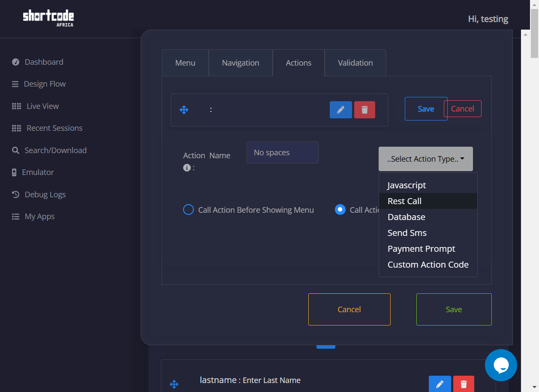Click the scrollbar down arrow
The width and height of the screenshot is (539, 392).
(x=535, y=388)
